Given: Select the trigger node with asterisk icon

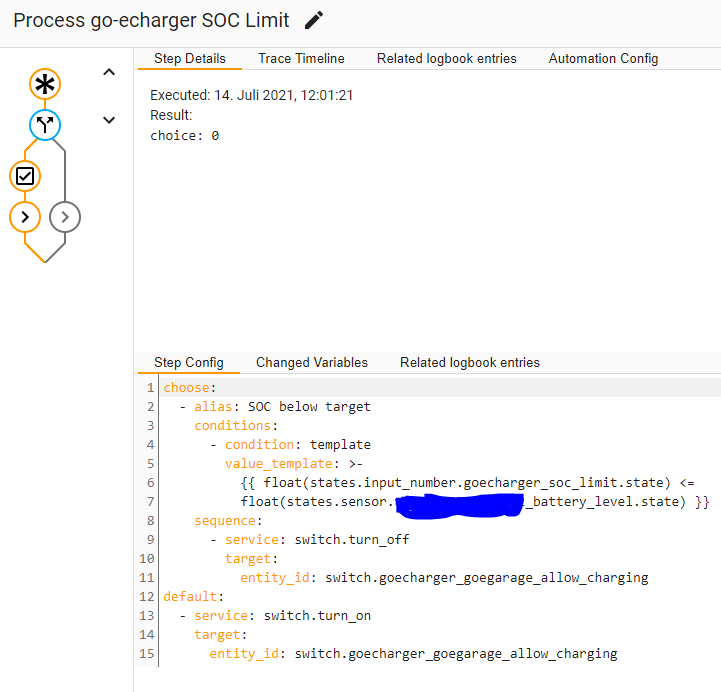Looking at the screenshot, I should tap(44, 86).
